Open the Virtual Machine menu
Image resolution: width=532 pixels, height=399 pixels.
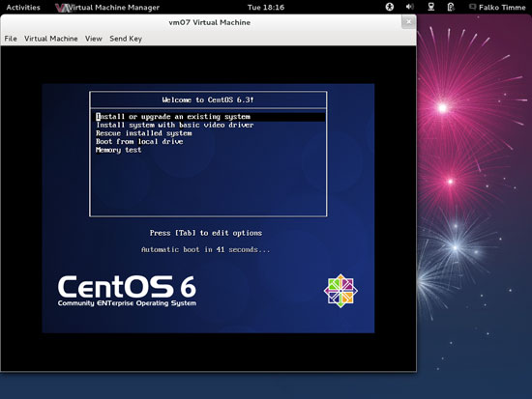coord(51,39)
